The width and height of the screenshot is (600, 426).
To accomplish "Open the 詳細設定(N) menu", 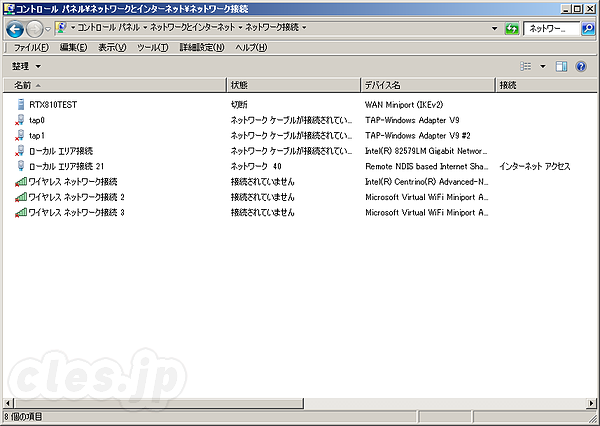I will [202, 47].
